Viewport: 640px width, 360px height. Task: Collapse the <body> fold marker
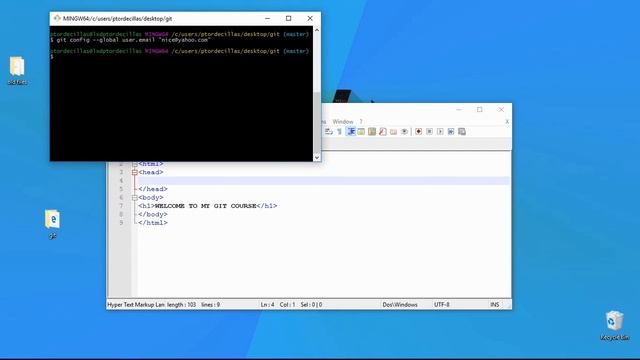135,198
